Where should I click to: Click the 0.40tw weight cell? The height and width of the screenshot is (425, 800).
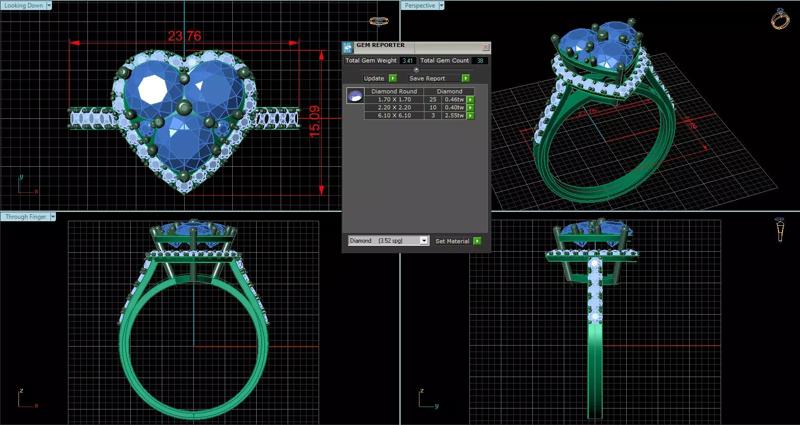(x=453, y=108)
